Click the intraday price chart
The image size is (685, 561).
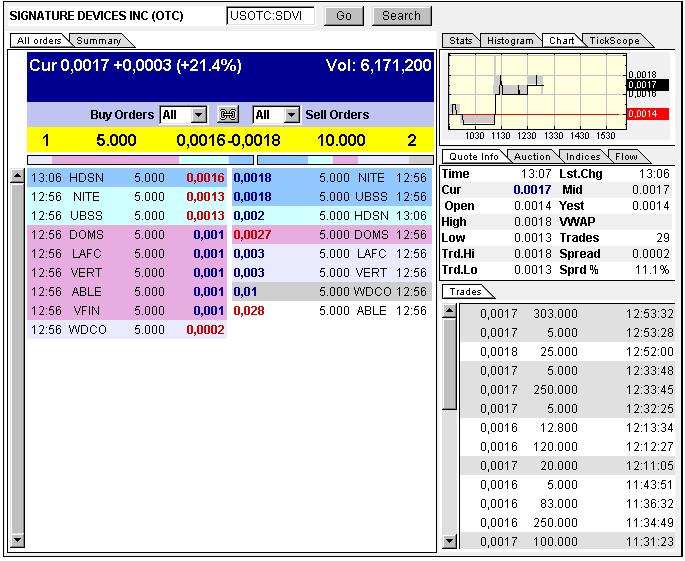[x=537, y=91]
